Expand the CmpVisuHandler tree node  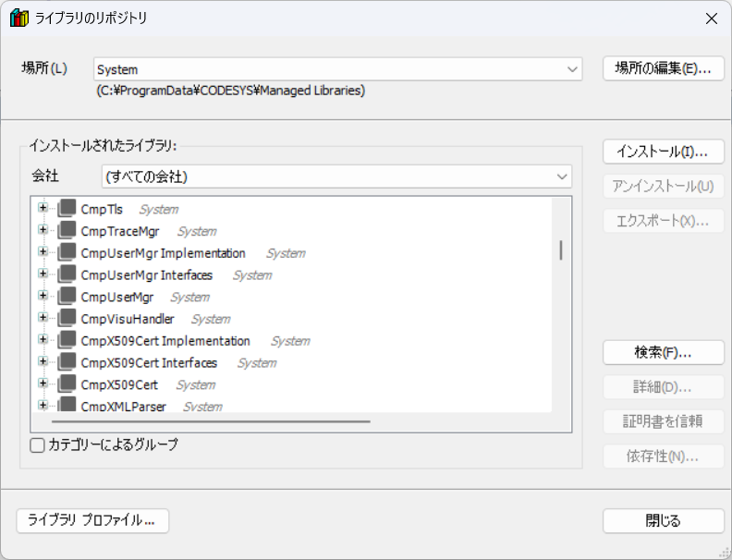click(43, 317)
